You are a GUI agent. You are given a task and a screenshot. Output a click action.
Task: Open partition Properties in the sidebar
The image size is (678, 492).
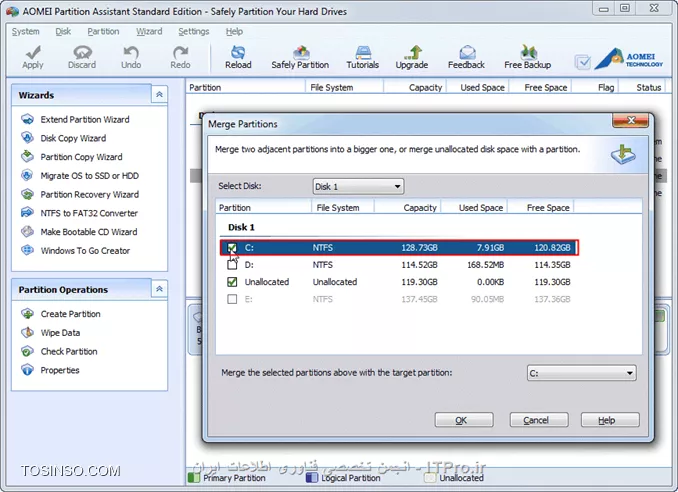pyautogui.click(x=60, y=370)
